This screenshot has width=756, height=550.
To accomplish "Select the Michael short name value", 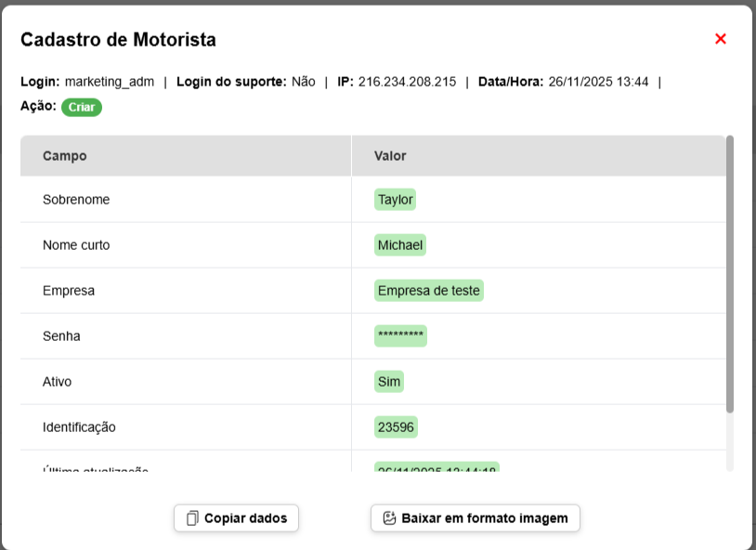I will point(400,245).
